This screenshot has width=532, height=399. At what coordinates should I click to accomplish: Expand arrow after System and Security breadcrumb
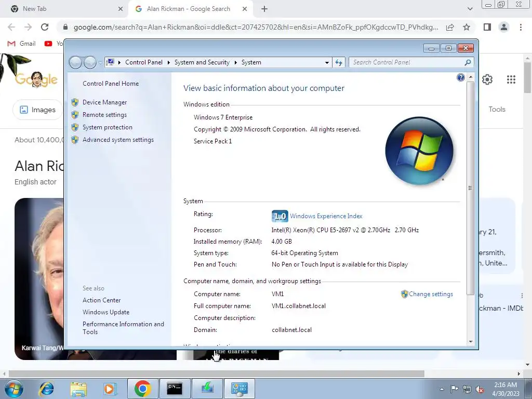[x=235, y=62]
